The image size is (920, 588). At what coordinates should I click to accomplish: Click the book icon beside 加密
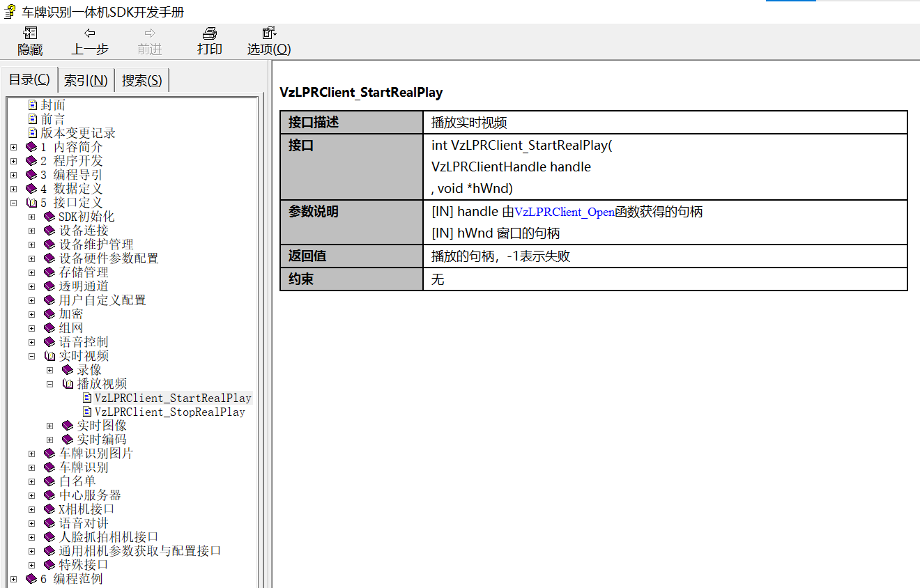point(49,314)
